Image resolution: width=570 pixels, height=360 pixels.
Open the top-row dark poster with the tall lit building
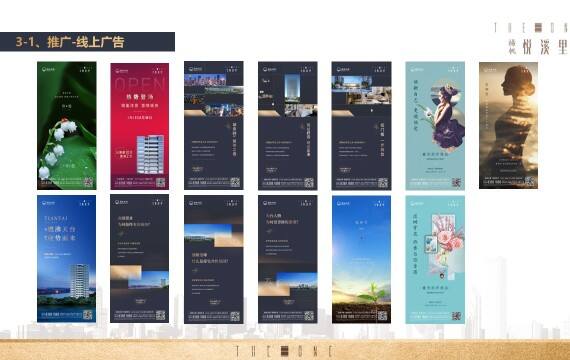click(288, 126)
